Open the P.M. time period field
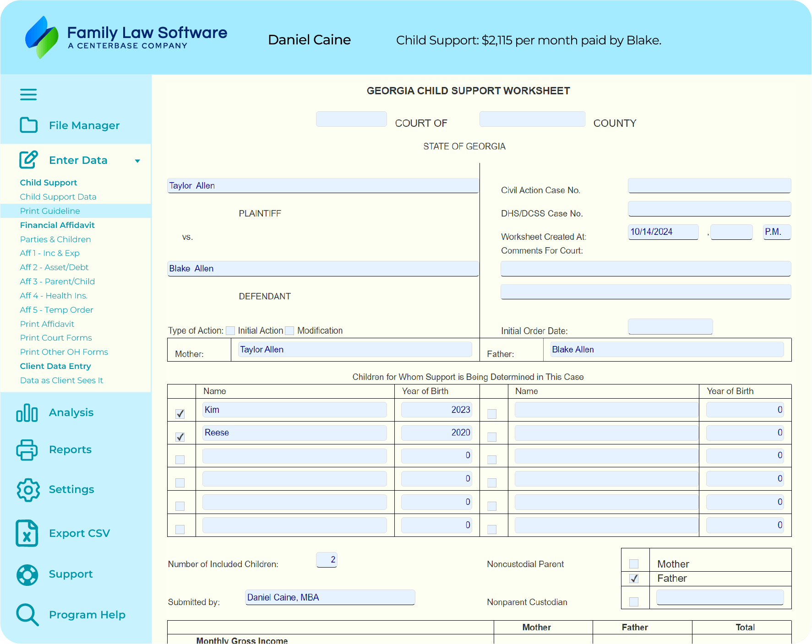Image resolution: width=812 pixels, height=644 pixels. click(776, 232)
